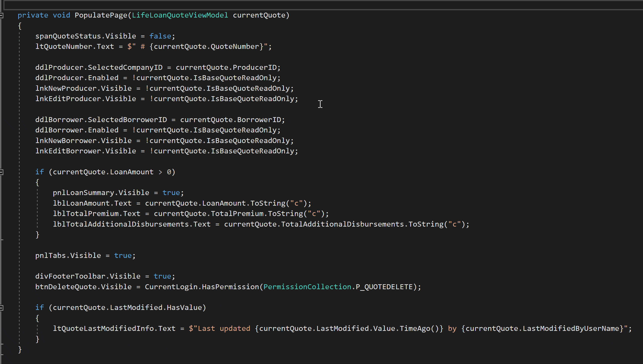643x364 pixels.
Task: Click the PermissionCollection class reference
Action: [x=307, y=287]
